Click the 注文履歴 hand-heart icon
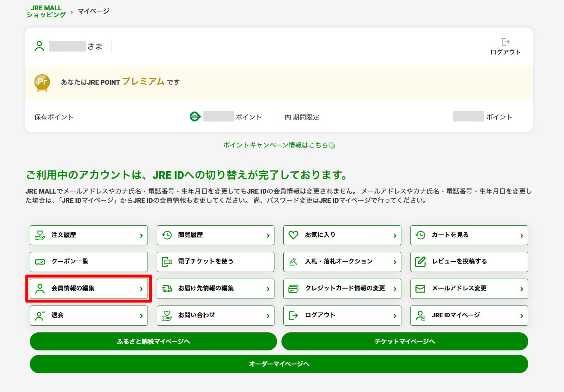This screenshot has height=392, width=564. point(40,235)
